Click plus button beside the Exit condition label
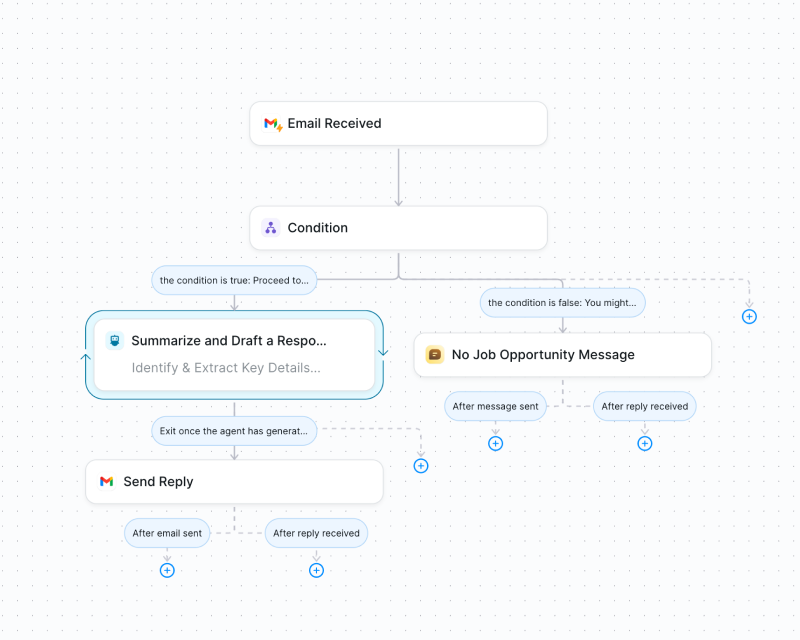The image size is (800, 640). [421, 466]
